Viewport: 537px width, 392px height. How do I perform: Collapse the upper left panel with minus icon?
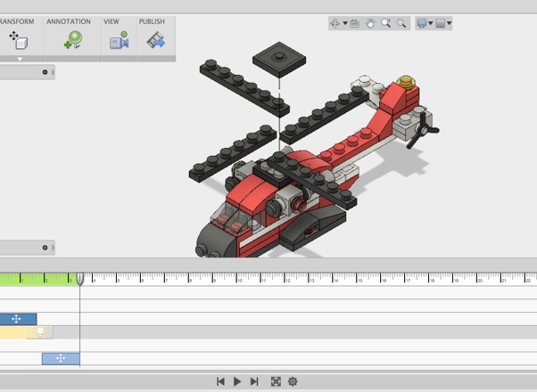click(45, 72)
